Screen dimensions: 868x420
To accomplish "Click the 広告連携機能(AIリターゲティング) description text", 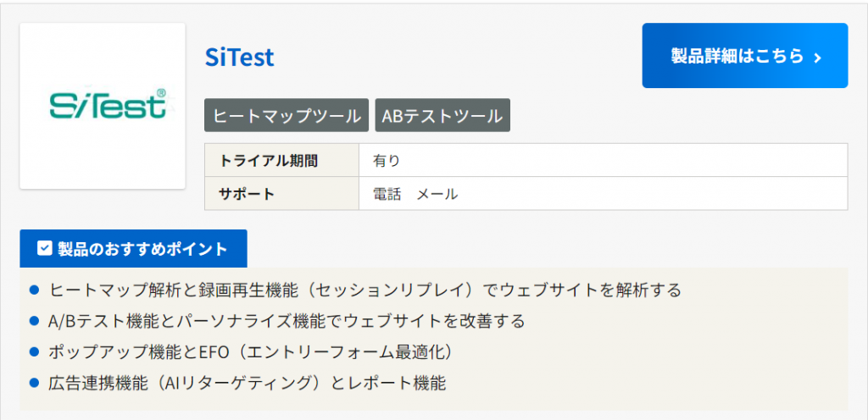I will pos(248,382).
